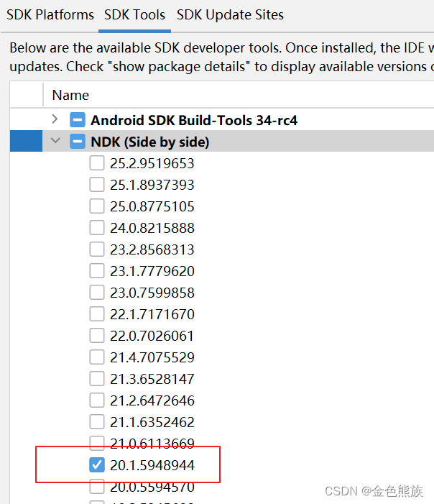The width and height of the screenshot is (434, 504).
Task: Check NDK version 21.0.6113669
Action: (x=97, y=443)
